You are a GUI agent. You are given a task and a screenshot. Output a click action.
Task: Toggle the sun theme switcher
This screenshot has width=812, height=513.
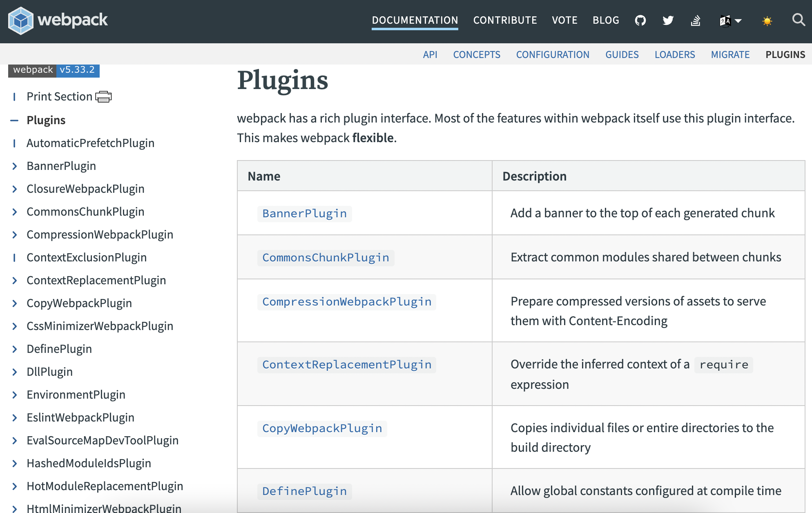(x=767, y=21)
